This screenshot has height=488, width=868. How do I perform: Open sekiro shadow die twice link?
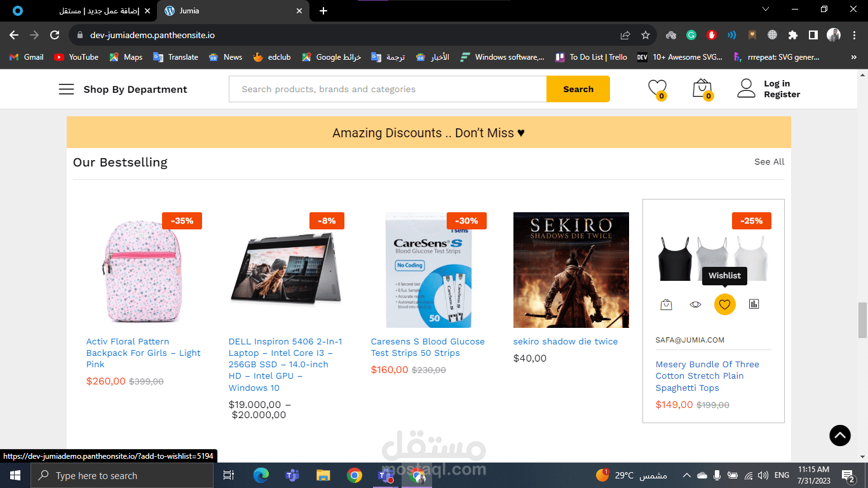tap(566, 341)
